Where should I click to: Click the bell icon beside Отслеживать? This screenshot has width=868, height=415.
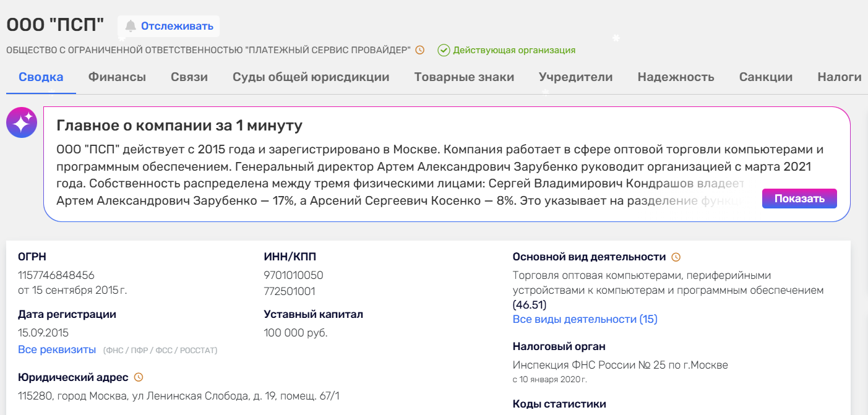131,26
